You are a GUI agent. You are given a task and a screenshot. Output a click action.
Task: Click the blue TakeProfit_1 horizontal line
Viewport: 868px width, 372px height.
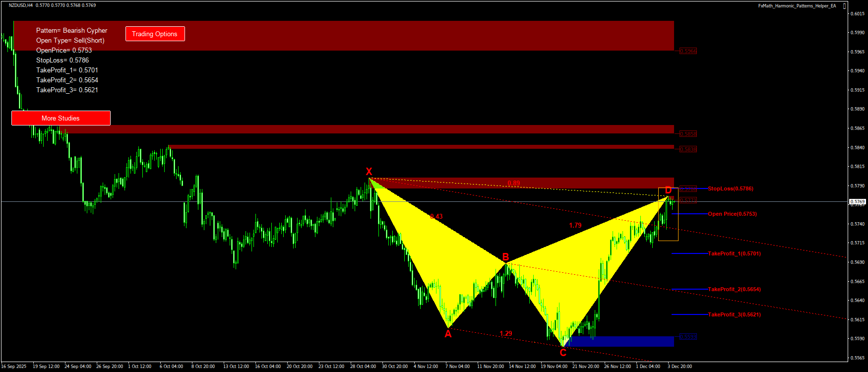tap(689, 253)
